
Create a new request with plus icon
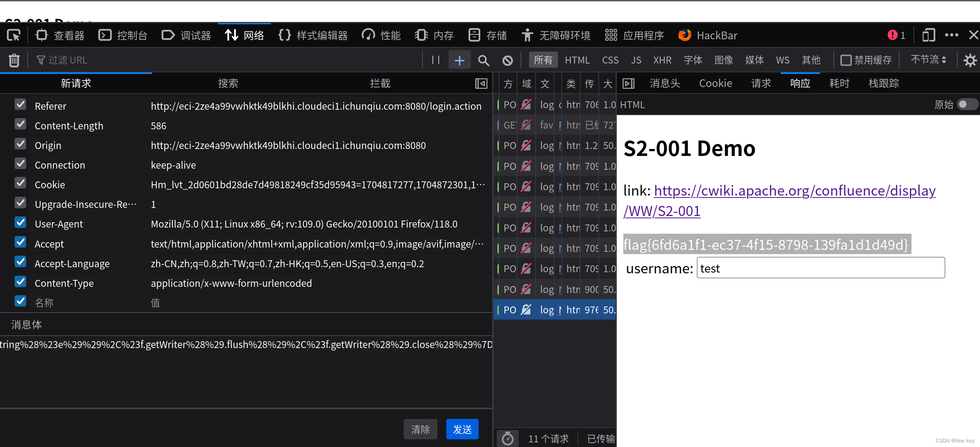(459, 60)
